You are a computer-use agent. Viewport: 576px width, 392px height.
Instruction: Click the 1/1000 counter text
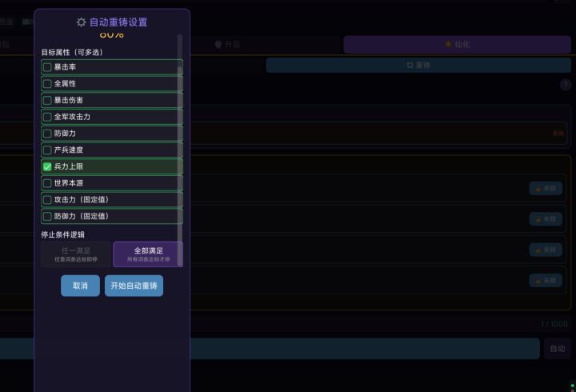coord(554,324)
